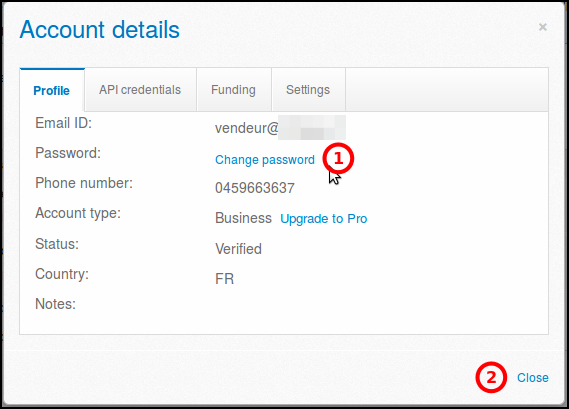Click the Change password link
The image size is (569, 409).
pyautogui.click(x=265, y=160)
